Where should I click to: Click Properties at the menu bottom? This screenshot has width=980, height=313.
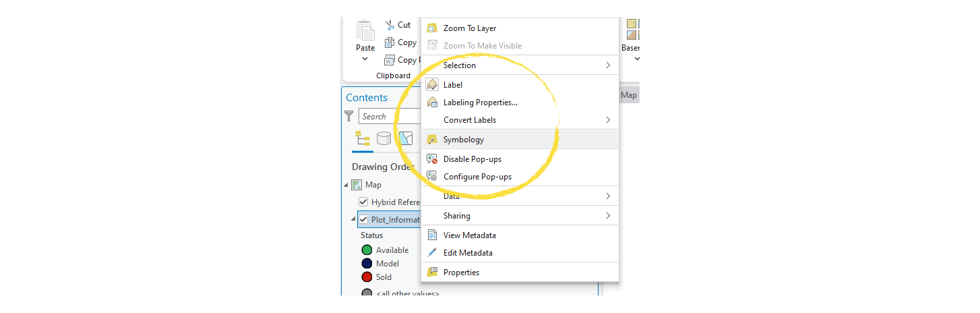tap(461, 273)
